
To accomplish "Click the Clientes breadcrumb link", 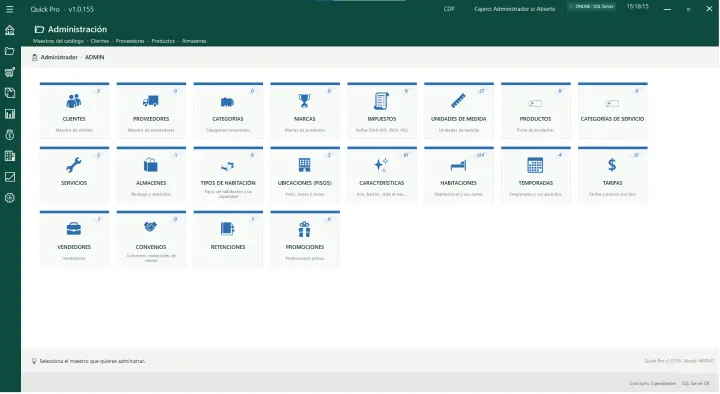I will pyautogui.click(x=100, y=41).
